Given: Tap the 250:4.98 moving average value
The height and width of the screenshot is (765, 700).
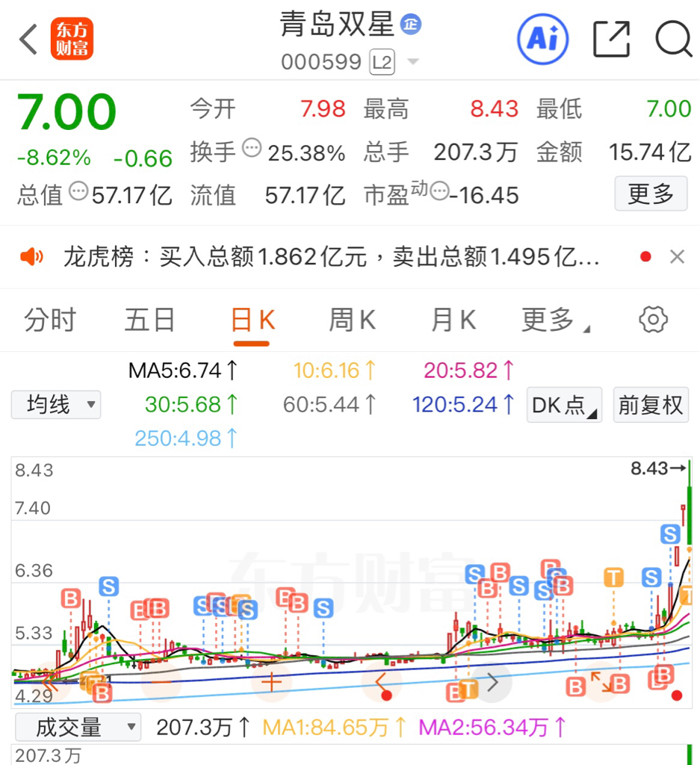Looking at the screenshot, I should [185, 438].
